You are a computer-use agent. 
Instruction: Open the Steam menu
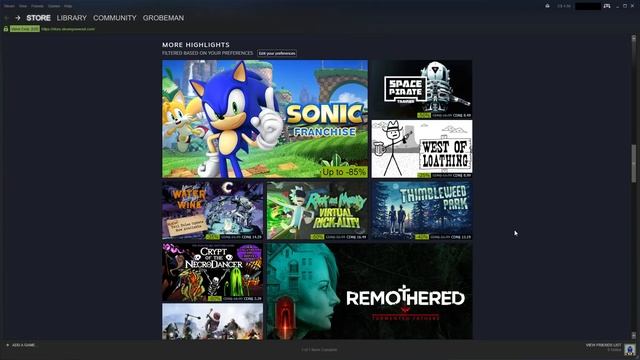tap(9, 6)
